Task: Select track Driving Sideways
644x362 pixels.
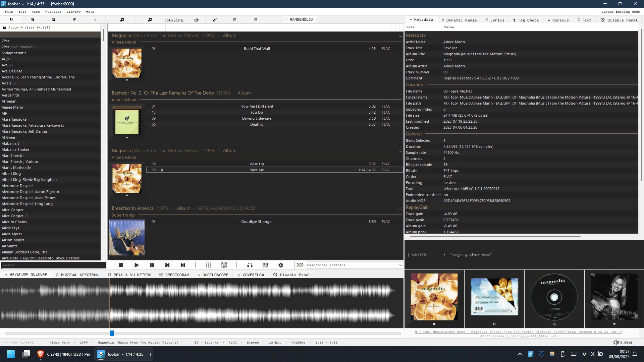Action: (274, 118)
